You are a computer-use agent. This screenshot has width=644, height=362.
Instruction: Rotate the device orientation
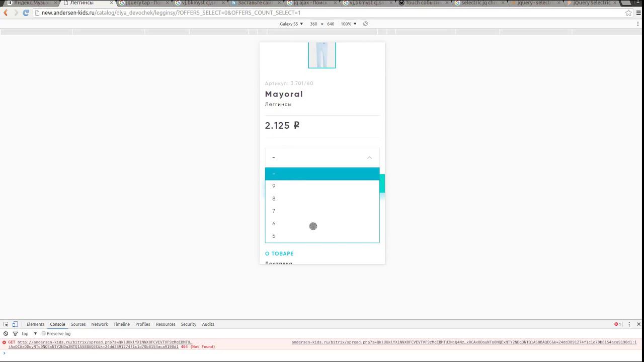click(x=365, y=24)
